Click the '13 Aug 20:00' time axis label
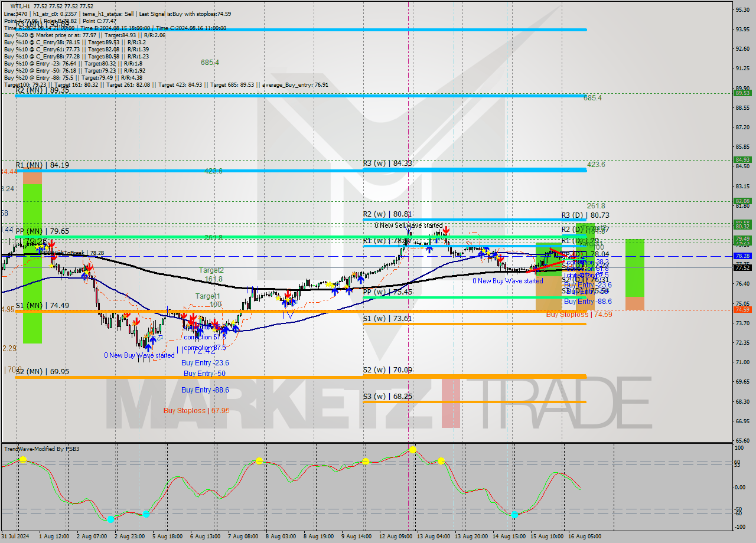 (x=471, y=537)
